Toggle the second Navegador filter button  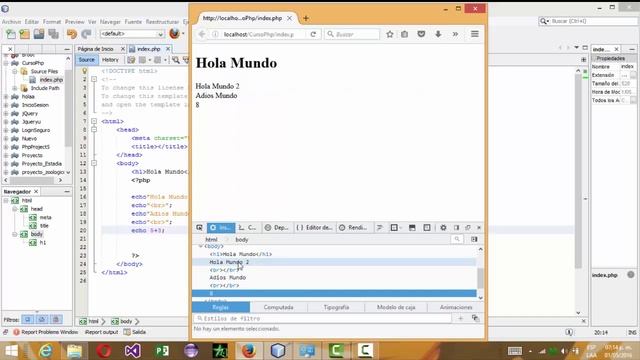point(42,319)
